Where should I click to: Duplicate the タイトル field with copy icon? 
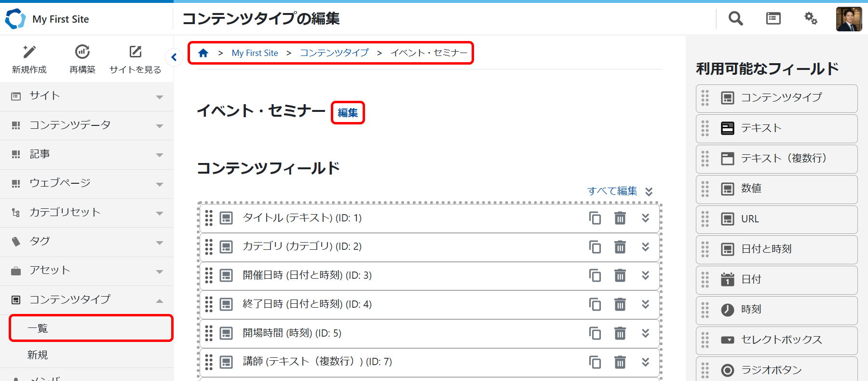pyautogui.click(x=595, y=218)
